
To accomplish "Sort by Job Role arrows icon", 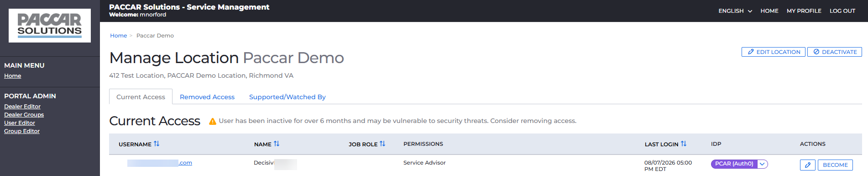I will point(382,144).
